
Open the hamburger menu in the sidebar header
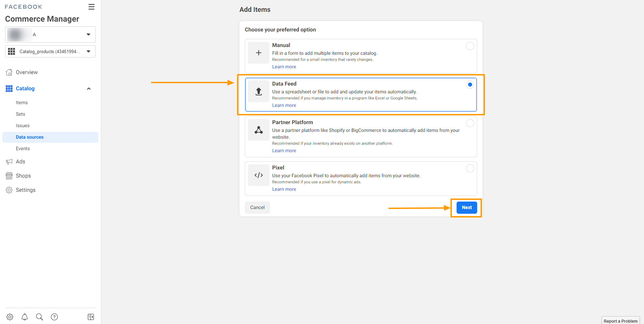point(92,7)
